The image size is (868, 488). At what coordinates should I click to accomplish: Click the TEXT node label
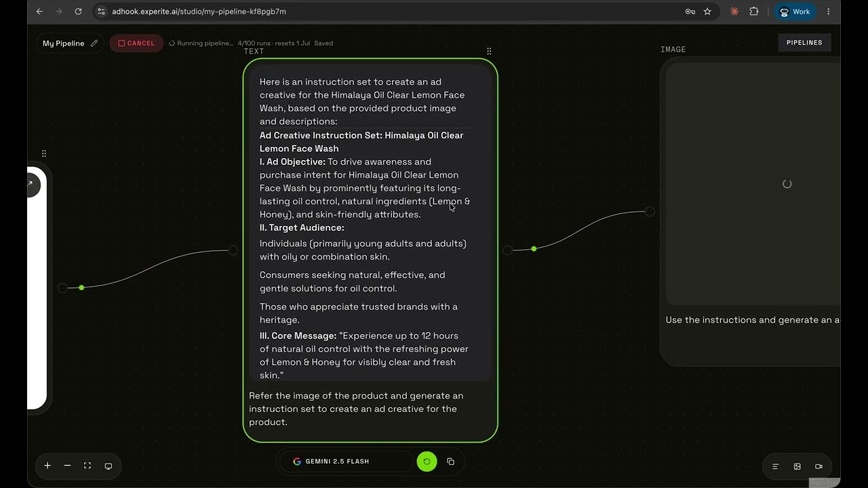coord(254,52)
